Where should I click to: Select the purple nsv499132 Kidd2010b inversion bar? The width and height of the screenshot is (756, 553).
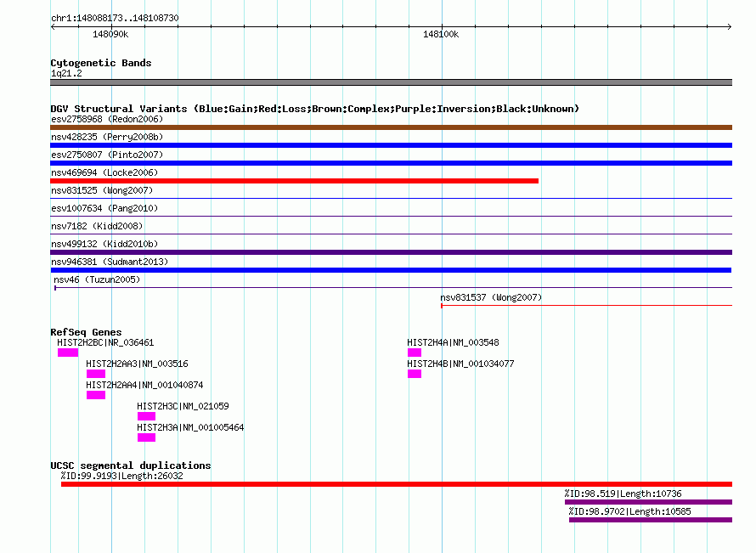pyautogui.click(x=391, y=252)
